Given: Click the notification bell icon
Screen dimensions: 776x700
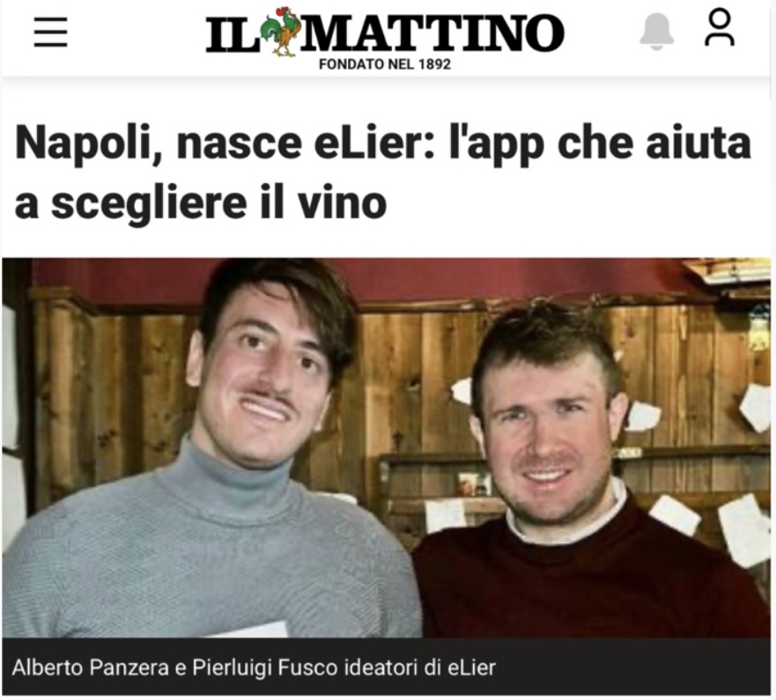Looking at the screenshot, I should [657, 32].
